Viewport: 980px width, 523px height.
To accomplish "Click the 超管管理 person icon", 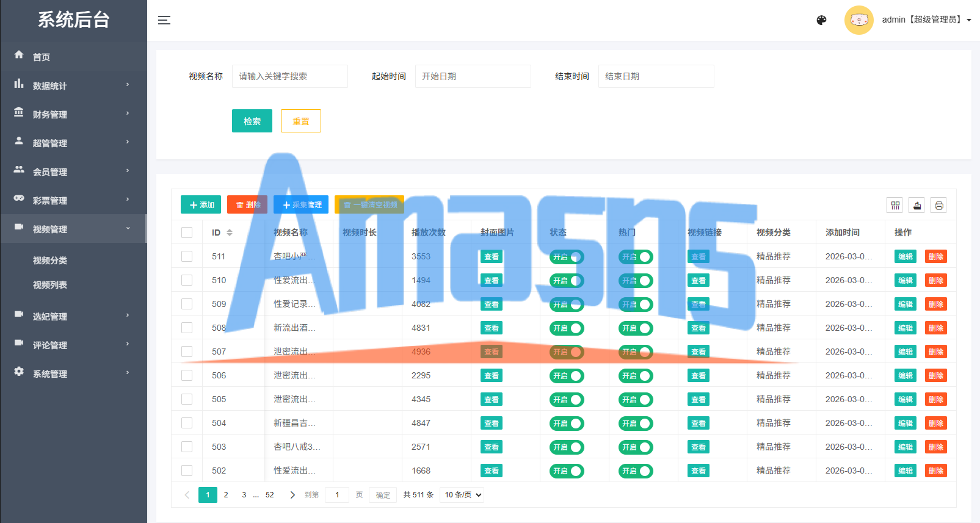I will 19,141.
